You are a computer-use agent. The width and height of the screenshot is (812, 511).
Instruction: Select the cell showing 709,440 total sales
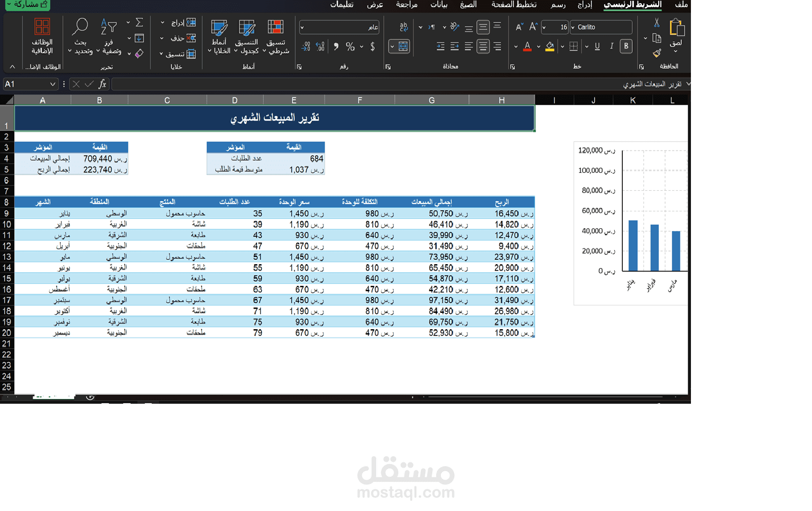pyautogui.click(x=99, y=159)
